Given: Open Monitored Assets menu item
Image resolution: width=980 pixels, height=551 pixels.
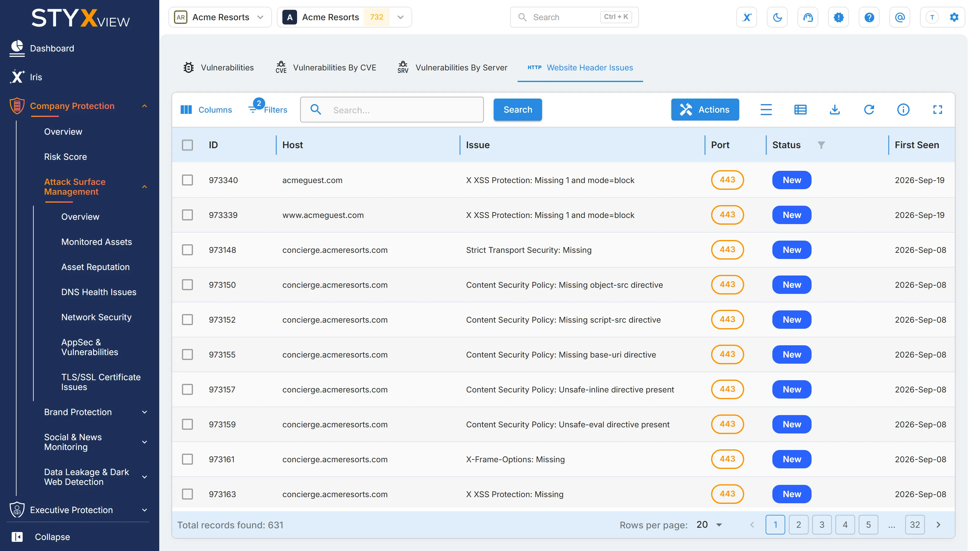Looking at the screenshot, I should coord(97,242).
